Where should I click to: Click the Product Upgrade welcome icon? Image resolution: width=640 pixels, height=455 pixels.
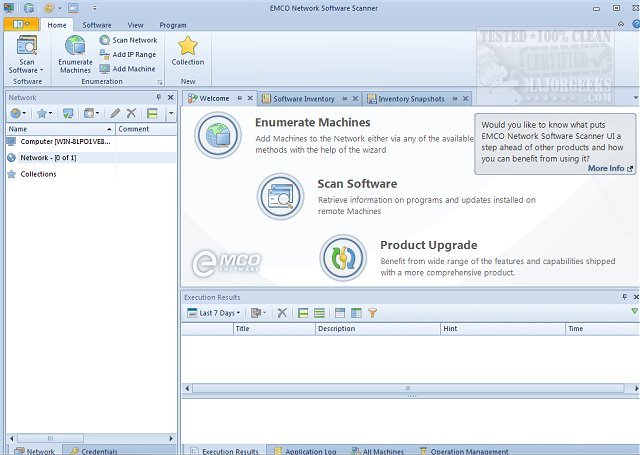pos(343,257)
